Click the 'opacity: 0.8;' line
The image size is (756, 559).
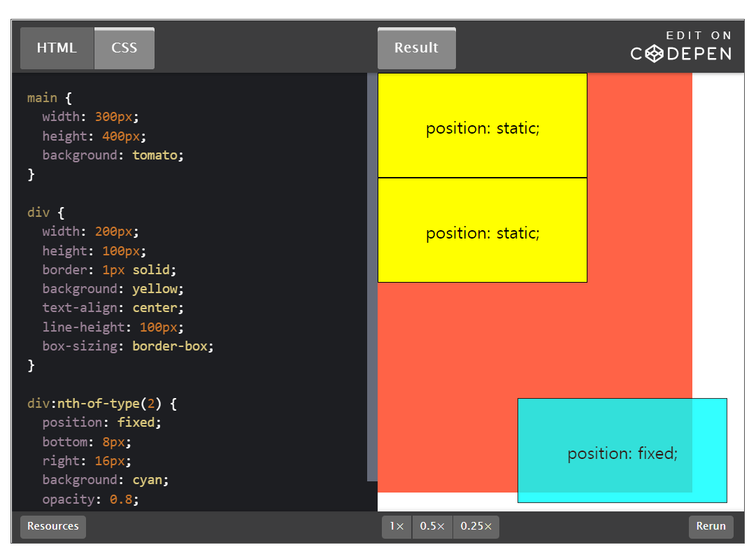tap(91, 500)
